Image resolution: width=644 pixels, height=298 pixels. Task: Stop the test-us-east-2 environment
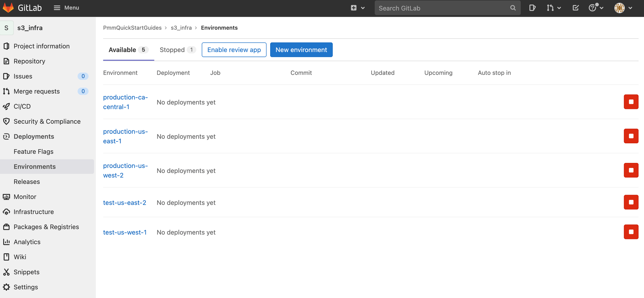pos(631,202)
